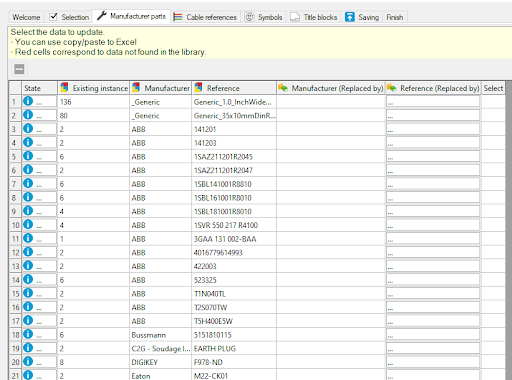Click the info icon for T5H400E5W
512x380 pixels.
pyautogui.click(x=28, y=320)
